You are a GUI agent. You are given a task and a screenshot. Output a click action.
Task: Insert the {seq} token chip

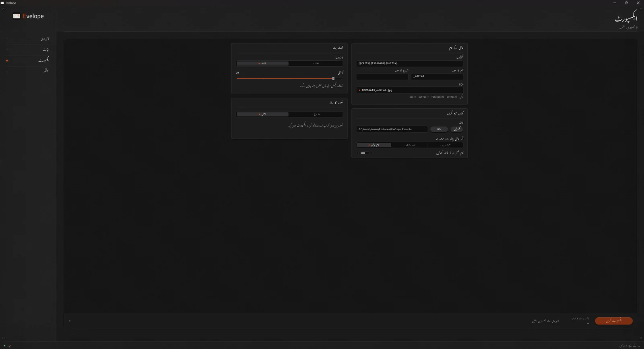(x=413, y=97)
